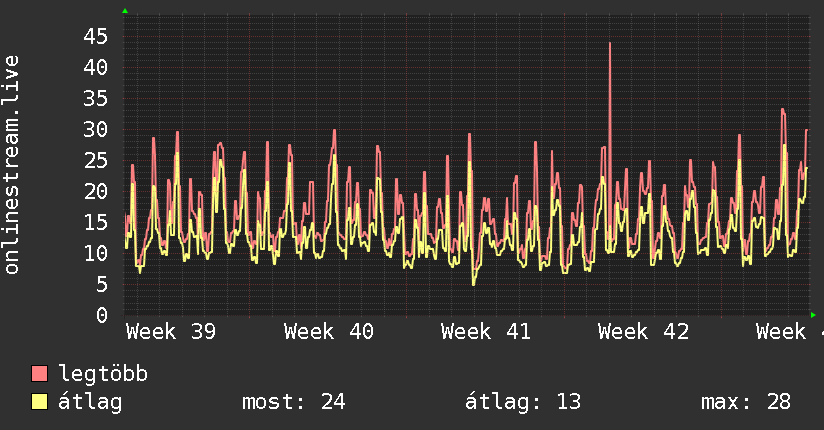Click the y-axis value 45
Viewport: 824px width, 430px height.
click(95, 37)
